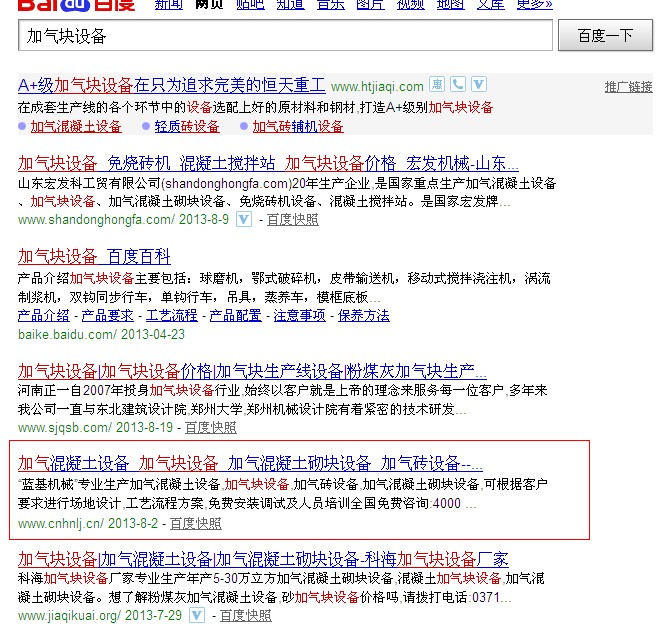Open the 贴吧 tab
The height and width of the screenshot is (624, 668).
[250, 5]
